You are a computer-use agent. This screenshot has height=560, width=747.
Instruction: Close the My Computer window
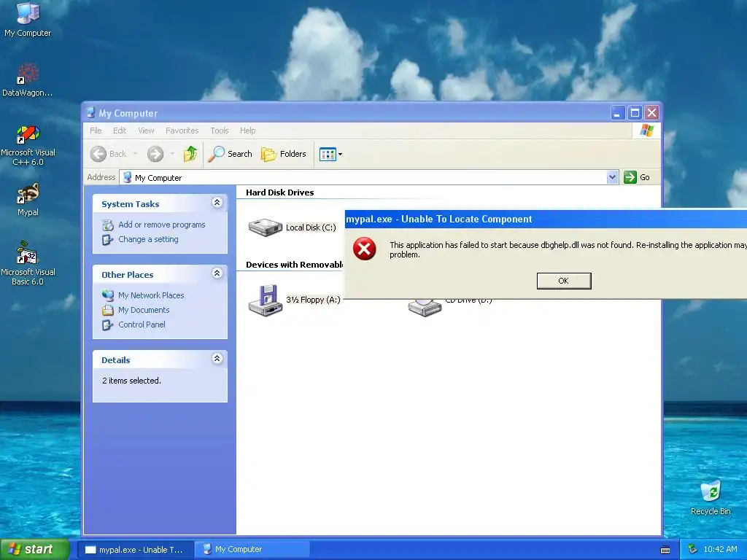point(651,113)
